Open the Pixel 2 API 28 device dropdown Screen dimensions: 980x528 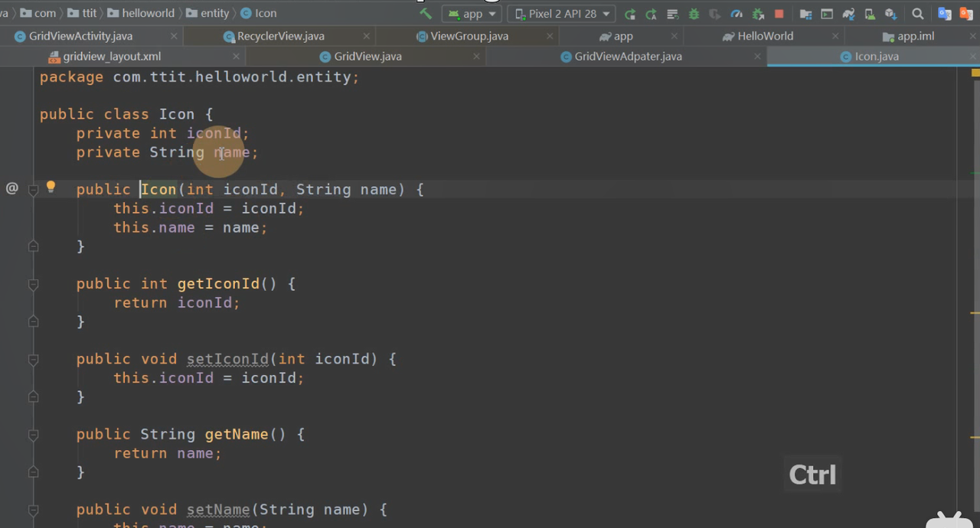(562, 14)
